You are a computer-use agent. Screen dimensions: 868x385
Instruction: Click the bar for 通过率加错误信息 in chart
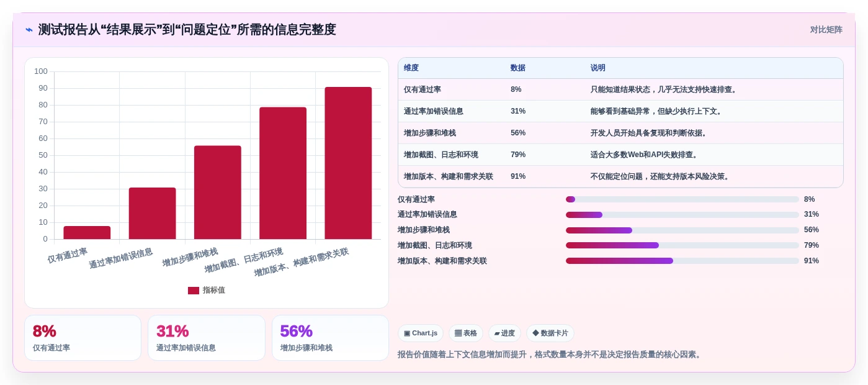152,213
